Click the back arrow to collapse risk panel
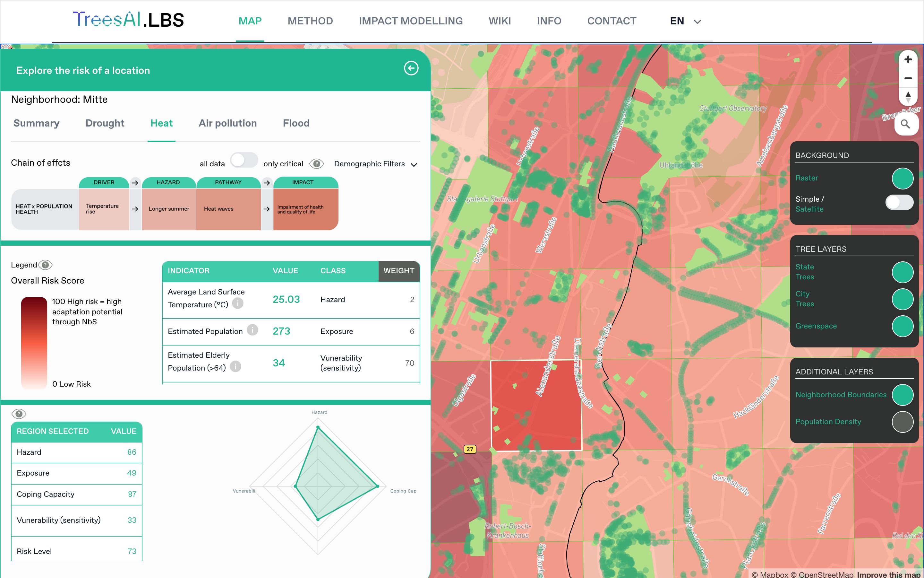This screenshot has width=924, height=578. click(411, 68)
